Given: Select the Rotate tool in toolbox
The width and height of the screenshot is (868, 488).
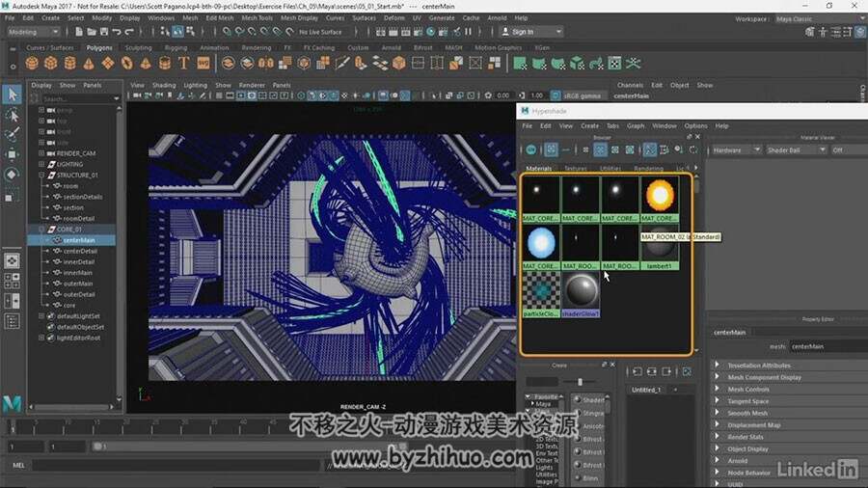Looking at the screenshot, I should (12, 175).
